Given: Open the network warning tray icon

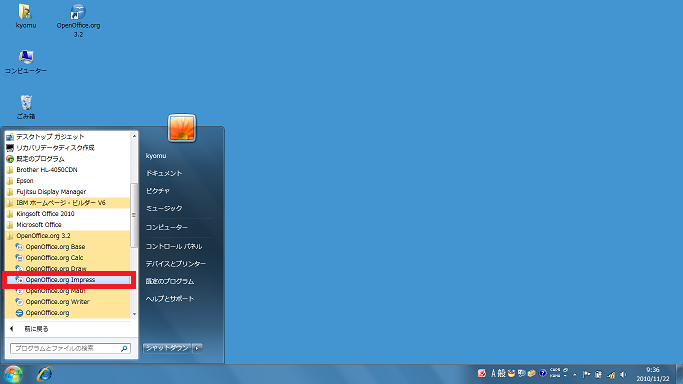Looking at the screenshot, I should point(611,374).
